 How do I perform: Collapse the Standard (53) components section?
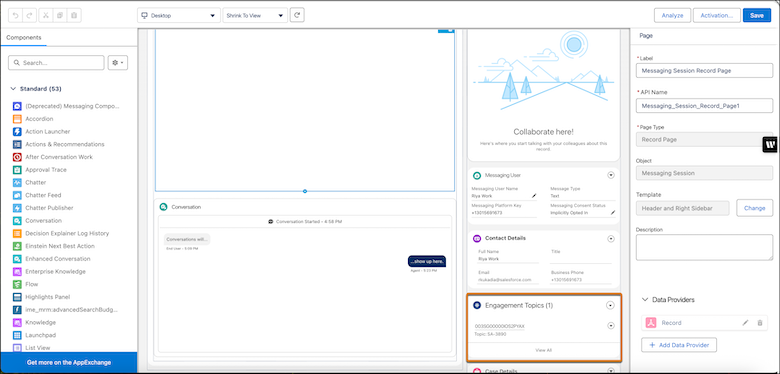[x=13, y=89]
